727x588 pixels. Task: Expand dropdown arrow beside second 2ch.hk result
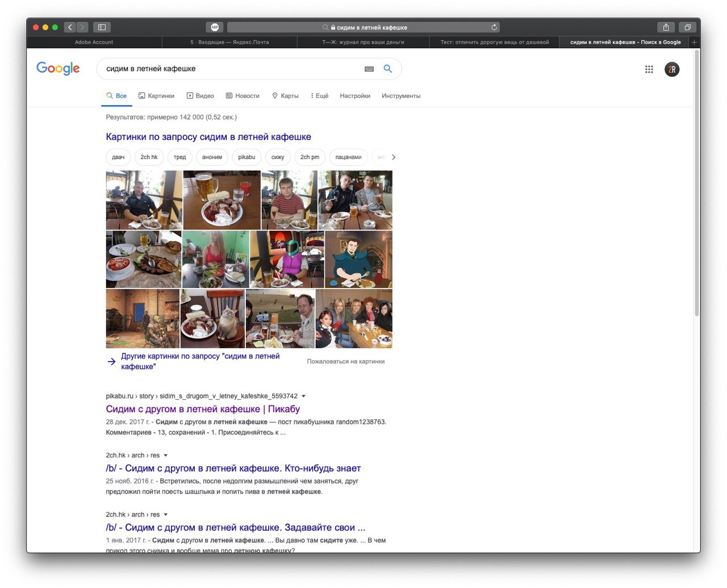166,515
